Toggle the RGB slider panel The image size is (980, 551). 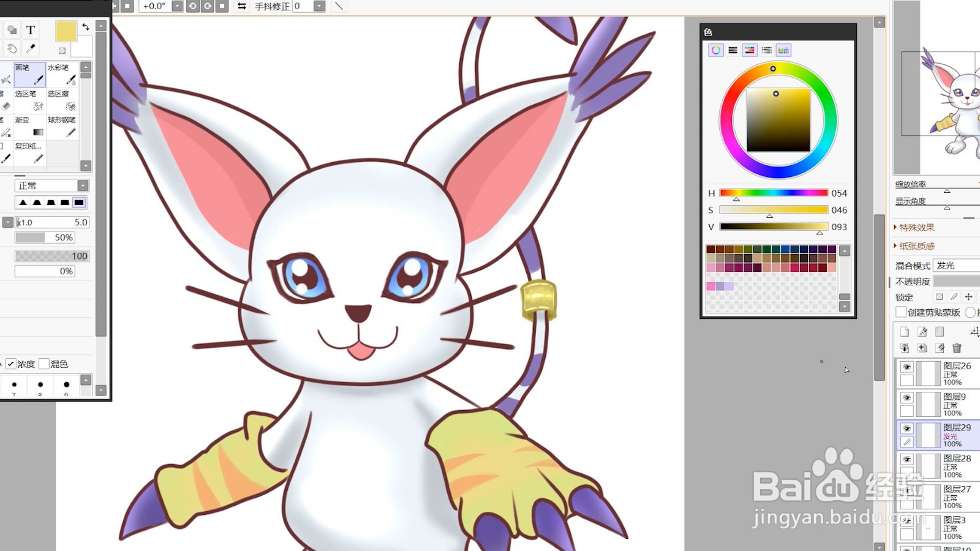point(733,50)
